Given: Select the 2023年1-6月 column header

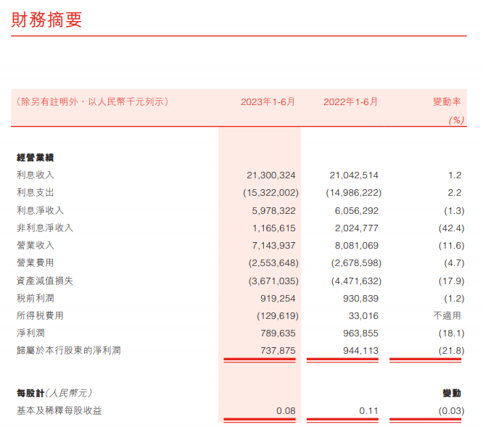Looking at the screenshot, I should (268, 102).
